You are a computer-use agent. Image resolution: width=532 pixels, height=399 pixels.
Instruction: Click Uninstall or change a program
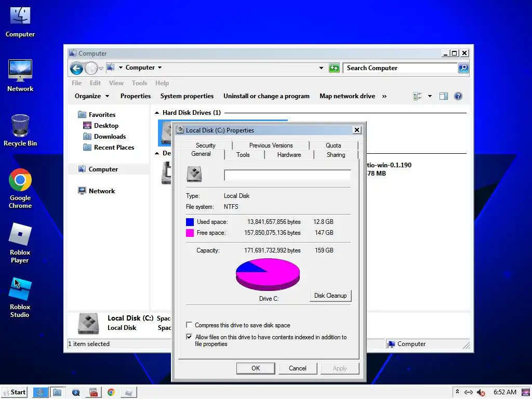[267, 96]
